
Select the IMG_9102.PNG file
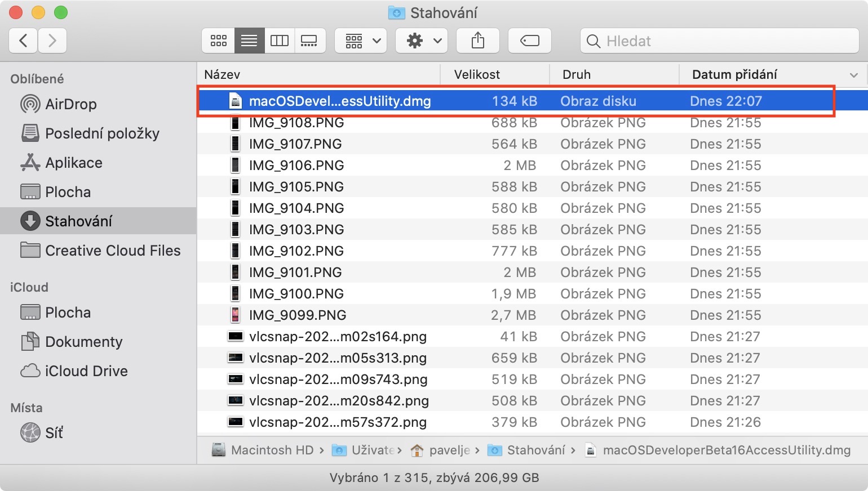coord(533,251)
